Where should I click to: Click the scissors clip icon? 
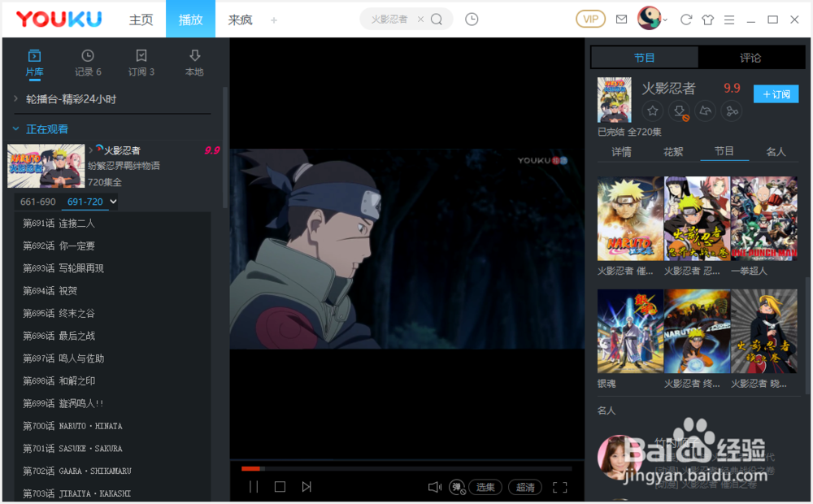click(x=732, y=111)
